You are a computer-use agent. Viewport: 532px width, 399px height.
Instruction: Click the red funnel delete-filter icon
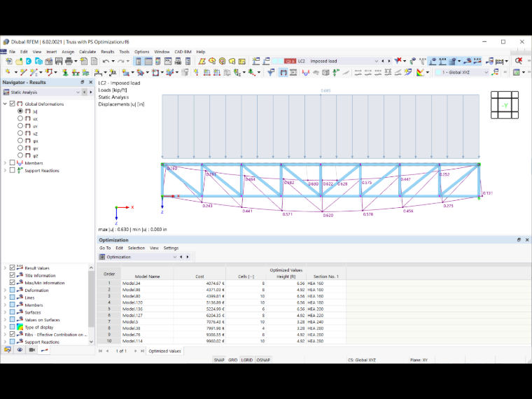coord(398,61)
